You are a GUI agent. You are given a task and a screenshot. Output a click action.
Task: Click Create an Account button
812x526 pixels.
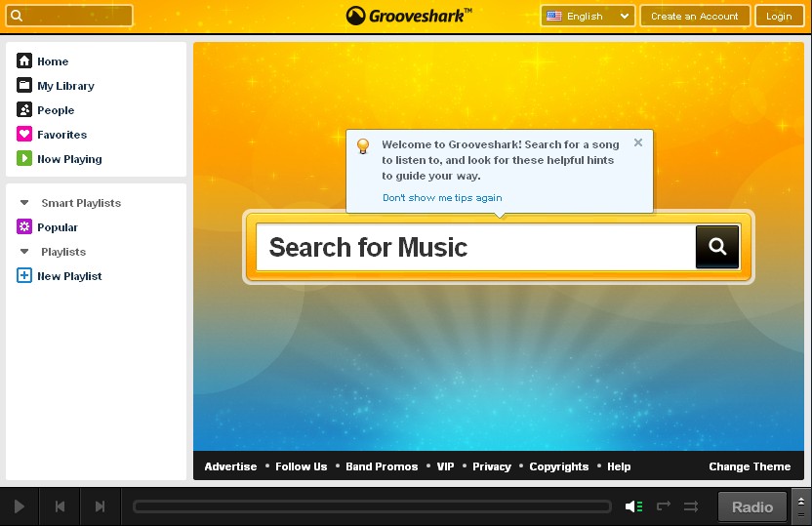click(x=695, y=16)
